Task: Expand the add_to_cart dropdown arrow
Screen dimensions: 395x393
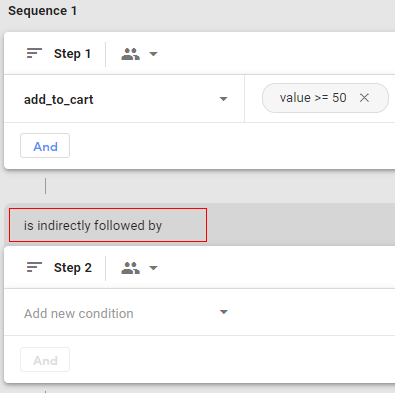Action: click(x=224, y=99)
